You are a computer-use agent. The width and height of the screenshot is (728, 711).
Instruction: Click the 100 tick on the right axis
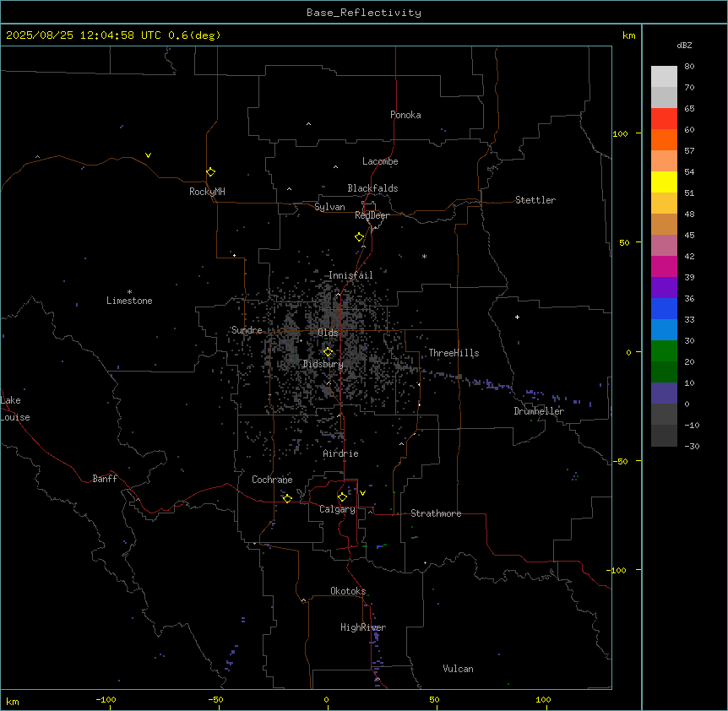coord(620,133)
